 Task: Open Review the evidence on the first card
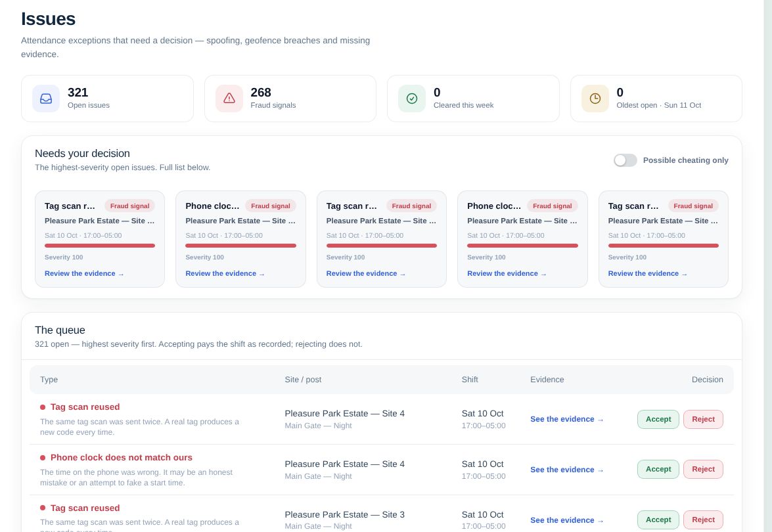coord(83,274)
